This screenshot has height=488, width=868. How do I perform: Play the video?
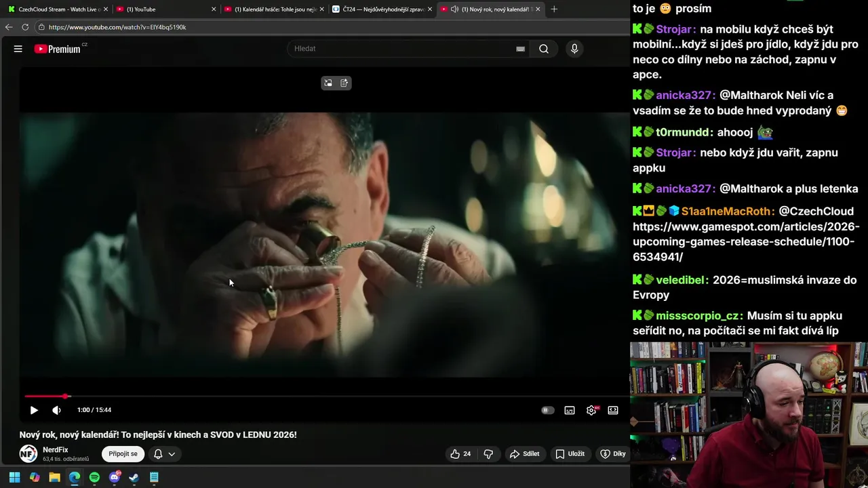click(x=34, y=410)
